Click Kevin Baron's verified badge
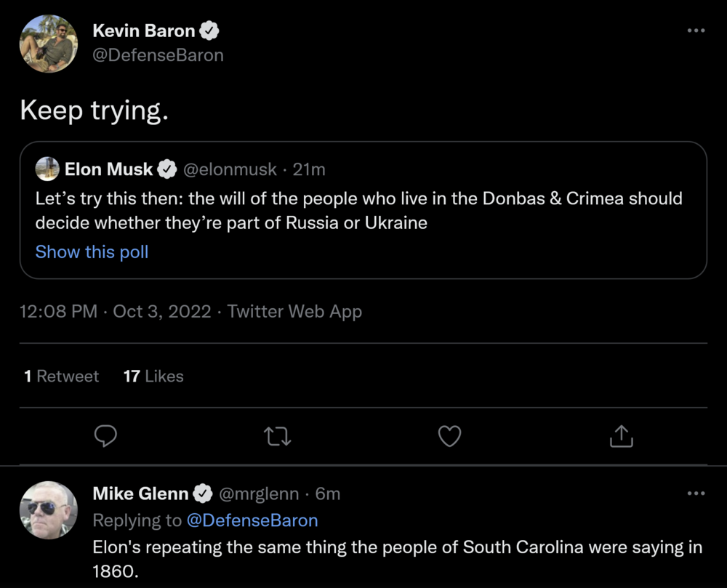Image resolution: width=727 pixels, height=588 pixels. pos(210,31)
